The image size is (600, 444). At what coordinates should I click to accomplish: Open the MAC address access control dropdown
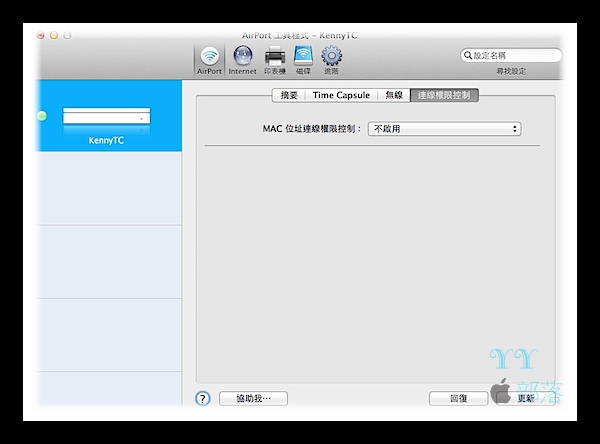tap(444, 129)
